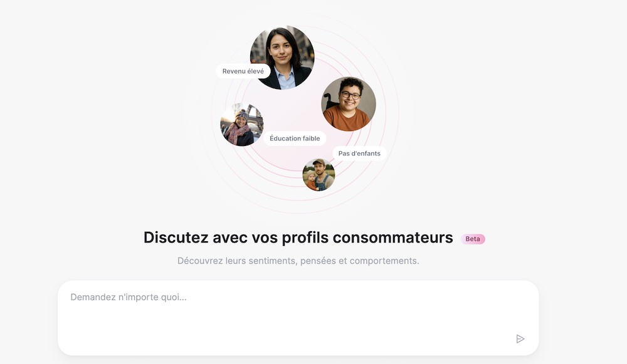The height and width of the screenshot is (364, 627).
Task: Open the avatar of man holding baby
Action: [319, 175]
